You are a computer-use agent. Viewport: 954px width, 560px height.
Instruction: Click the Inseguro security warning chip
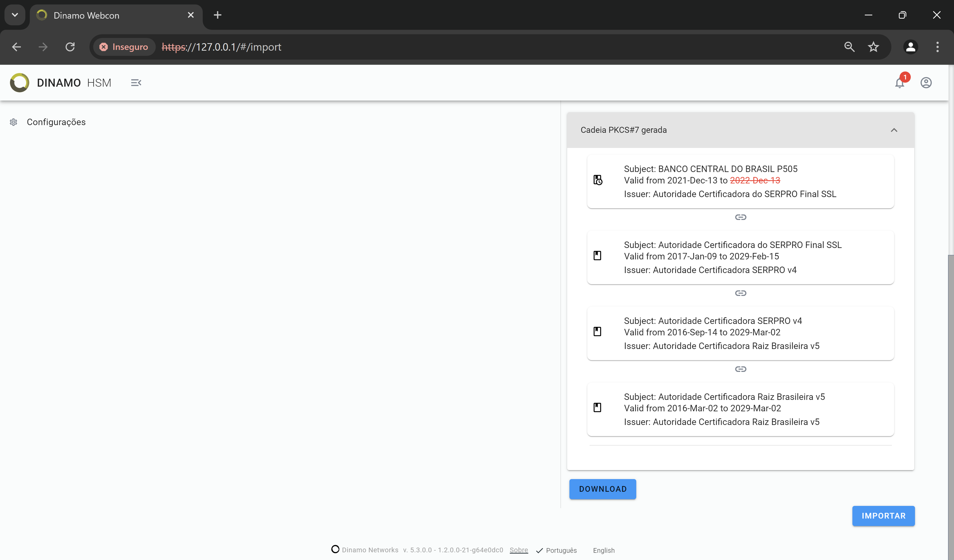(x=124, y=47)
